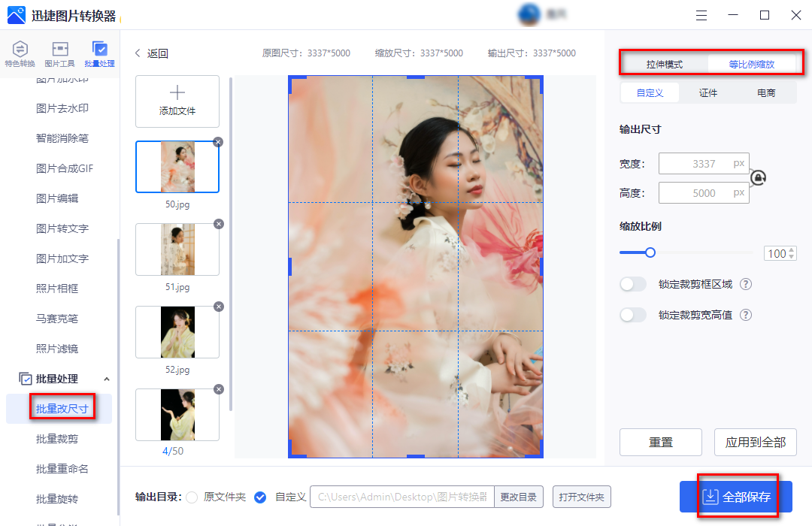The width and height of the screenshot is (812, 526).
Task: Open 智能消除笔 in sidebar
Action: click(x=62, y=138)
